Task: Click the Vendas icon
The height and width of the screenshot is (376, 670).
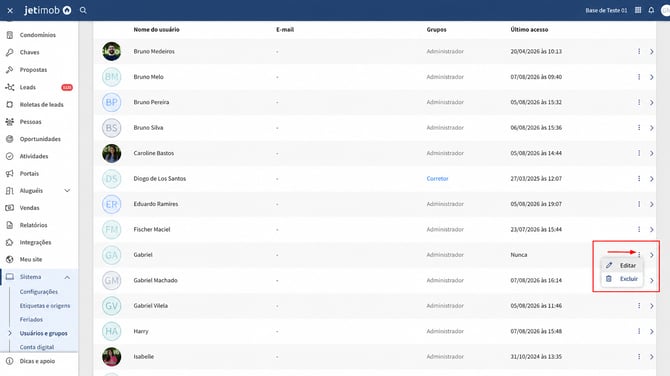Action: tap(9, 208)
